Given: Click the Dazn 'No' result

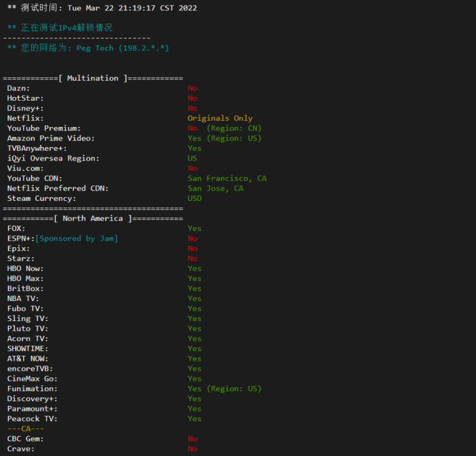Looking at the screenshot, I should 192,88.
